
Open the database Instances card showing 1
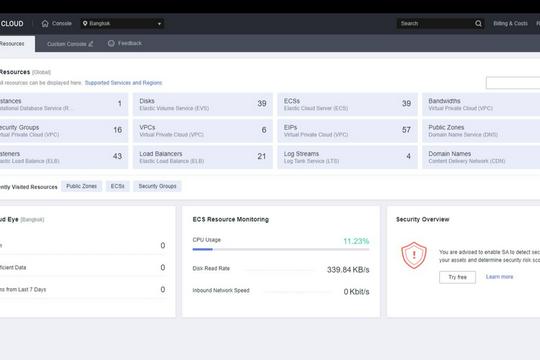(x=64, y=104)
